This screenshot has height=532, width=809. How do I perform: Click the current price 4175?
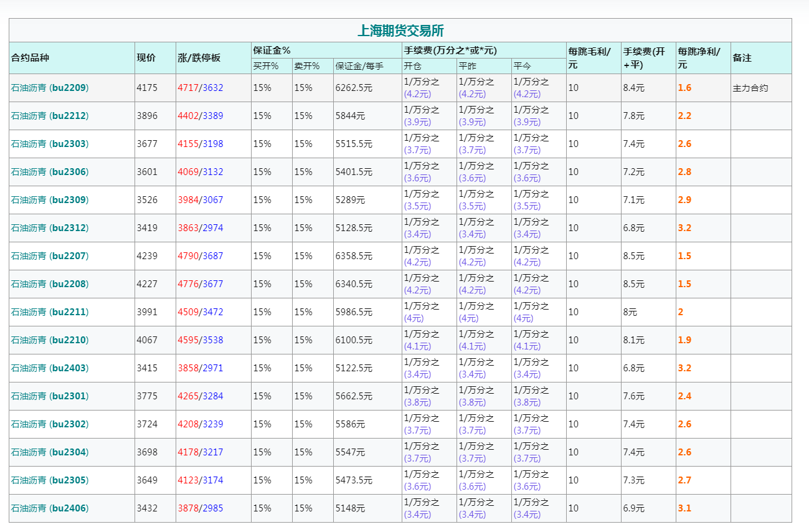147,88
